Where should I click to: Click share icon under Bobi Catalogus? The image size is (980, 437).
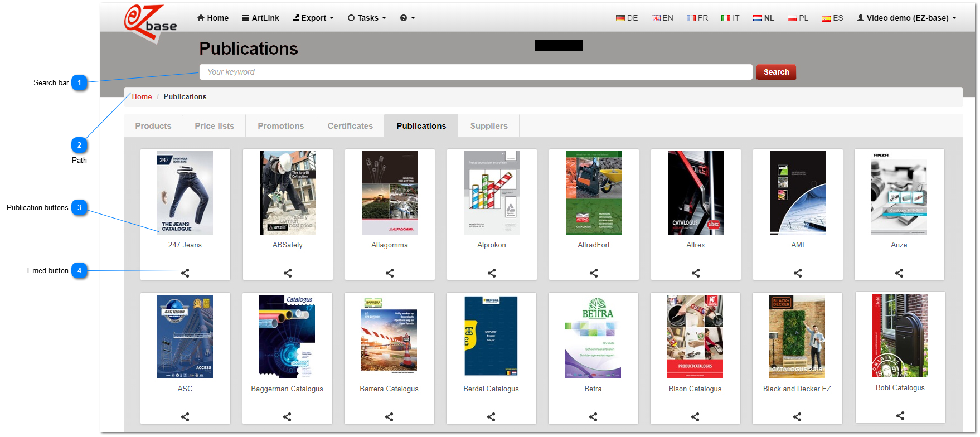[900, 416]
